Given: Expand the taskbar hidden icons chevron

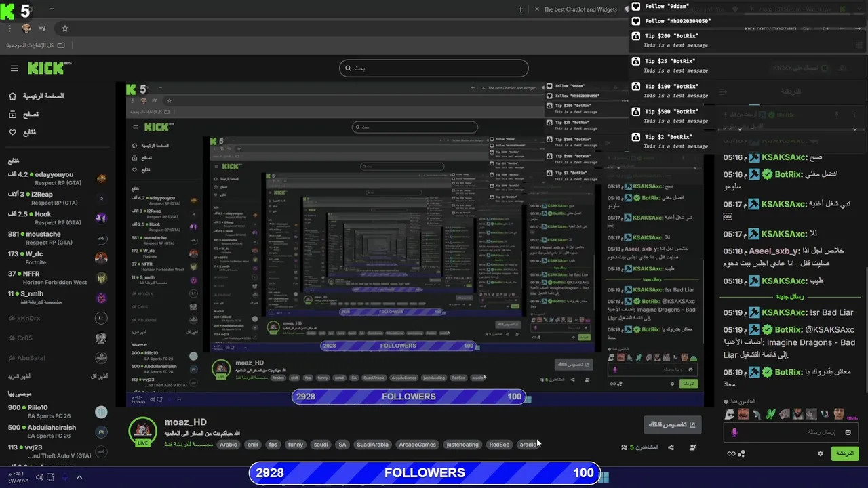Looking at the screenshot, I should [79, 477].
